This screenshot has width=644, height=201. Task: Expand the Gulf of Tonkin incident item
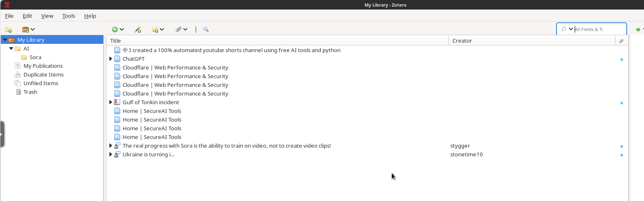(x=111, y=102)
